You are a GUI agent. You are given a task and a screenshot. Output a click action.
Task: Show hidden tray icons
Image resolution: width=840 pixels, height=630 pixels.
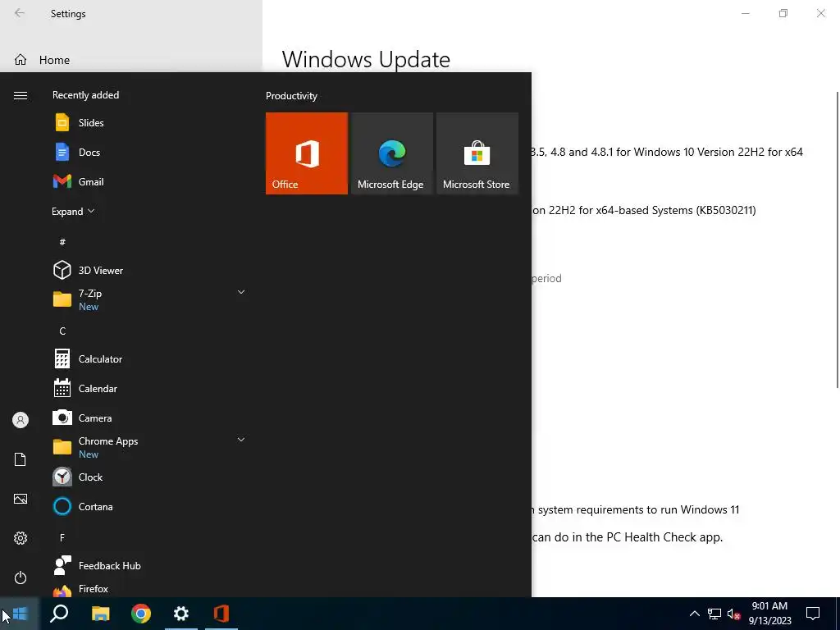coord(694,614)
